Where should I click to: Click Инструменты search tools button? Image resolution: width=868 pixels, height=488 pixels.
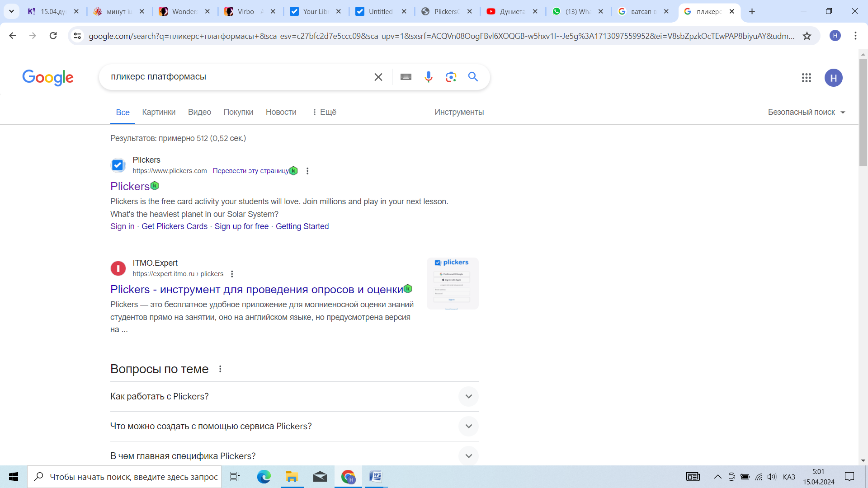coord(459,112)
